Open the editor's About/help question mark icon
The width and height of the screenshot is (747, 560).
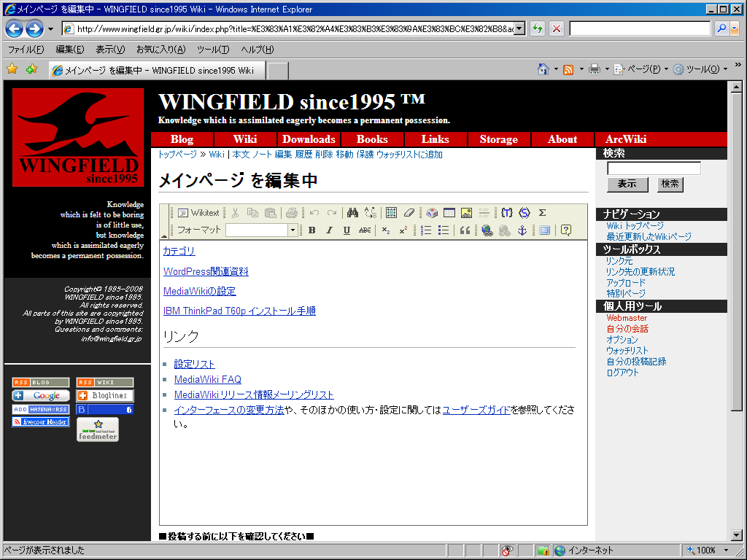(x=566, y=230)
